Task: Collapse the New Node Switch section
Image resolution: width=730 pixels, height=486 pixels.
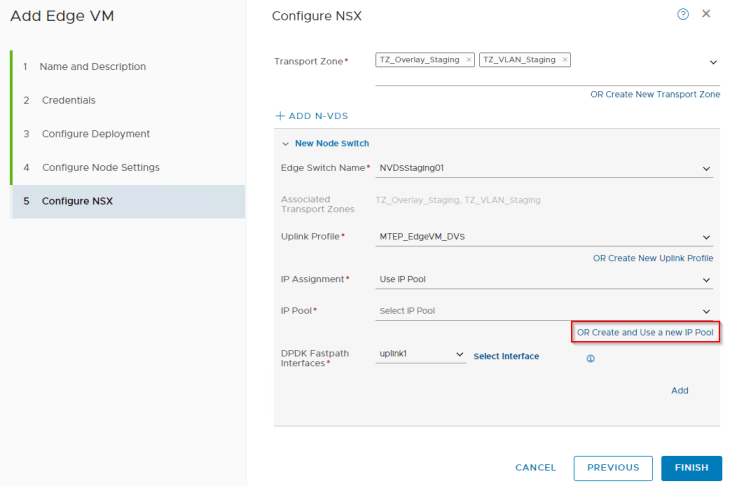Action: coord(285,144)
